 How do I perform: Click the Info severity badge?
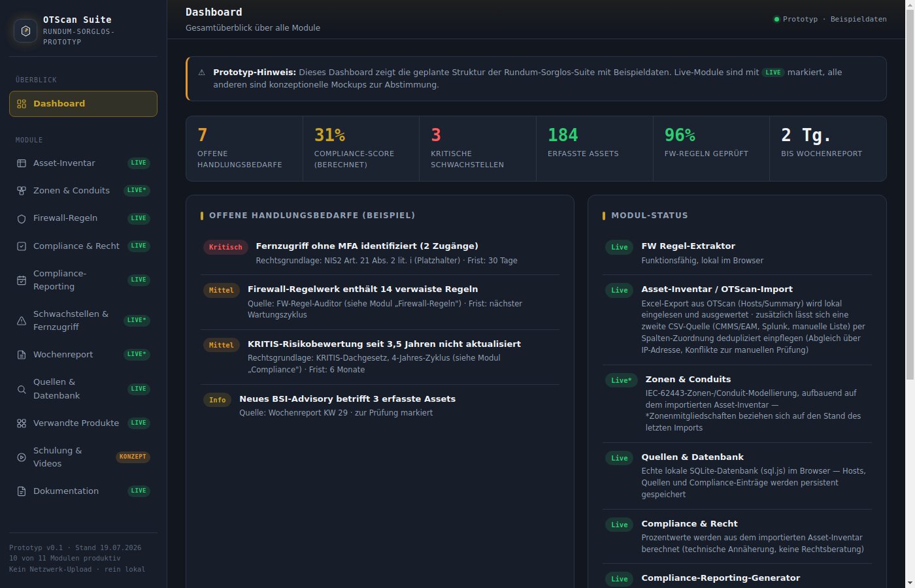218,400
